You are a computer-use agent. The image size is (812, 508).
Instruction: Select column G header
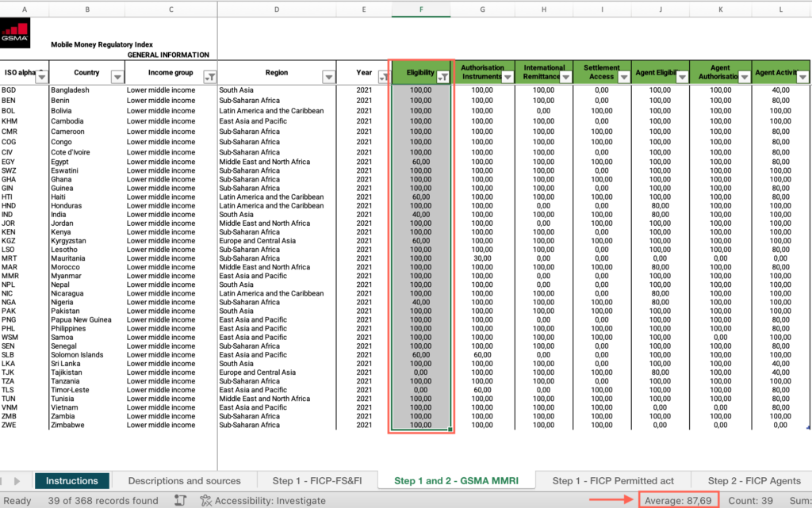tap(483, 10)
